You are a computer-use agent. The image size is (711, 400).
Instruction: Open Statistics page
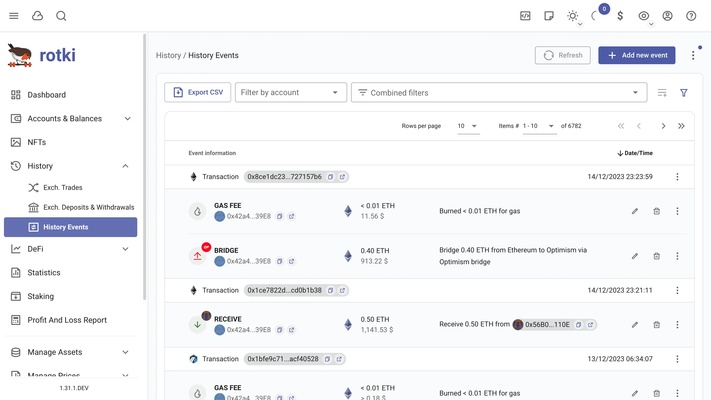click(x=70, y=273)
